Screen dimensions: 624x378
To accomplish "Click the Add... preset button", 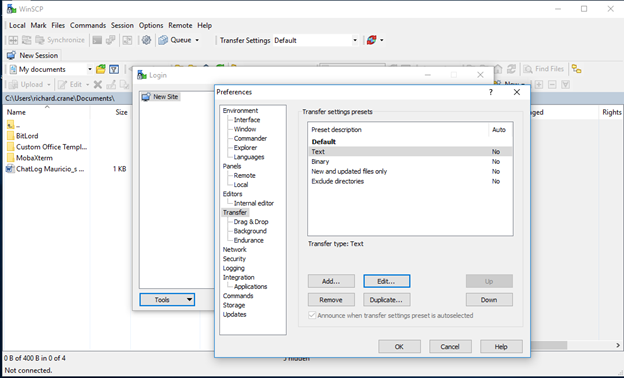I will click(x=331, y=281).
